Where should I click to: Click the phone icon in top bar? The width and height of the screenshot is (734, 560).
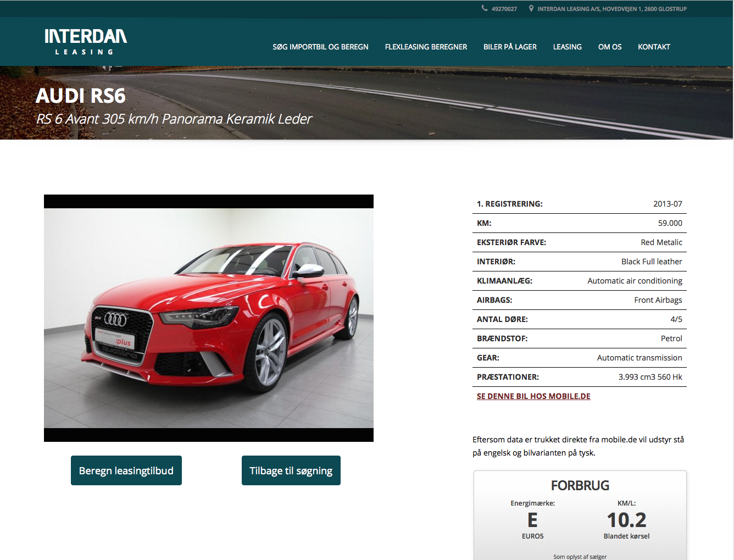485,8
